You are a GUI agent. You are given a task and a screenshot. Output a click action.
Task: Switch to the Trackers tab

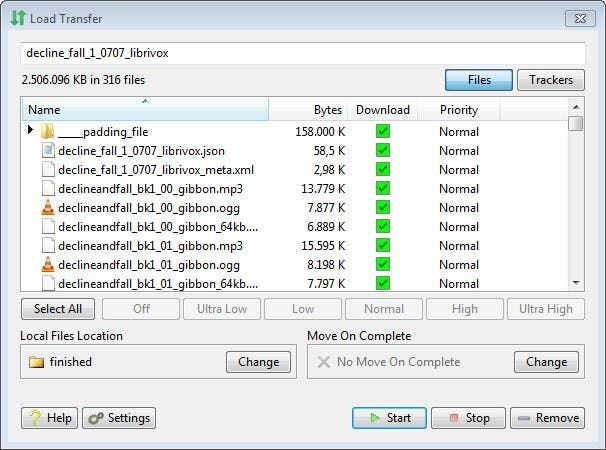551,80
